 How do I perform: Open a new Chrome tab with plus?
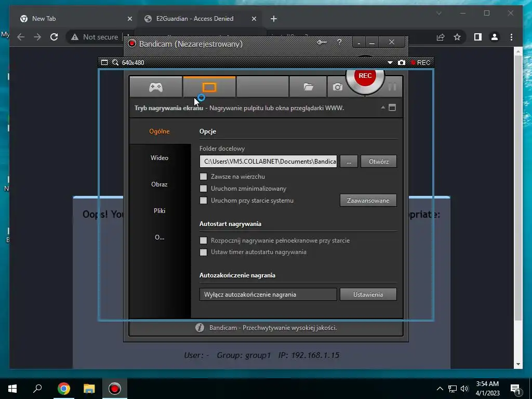[274, 19]
